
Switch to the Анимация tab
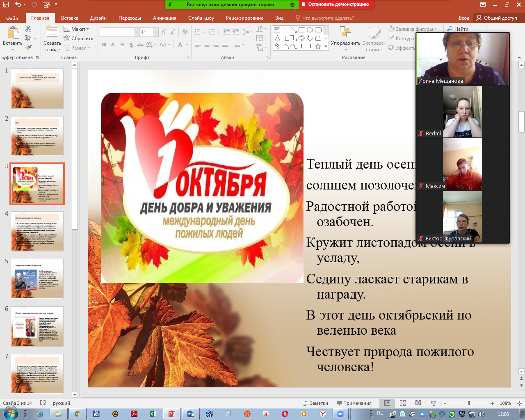click(x=164, y=18)
